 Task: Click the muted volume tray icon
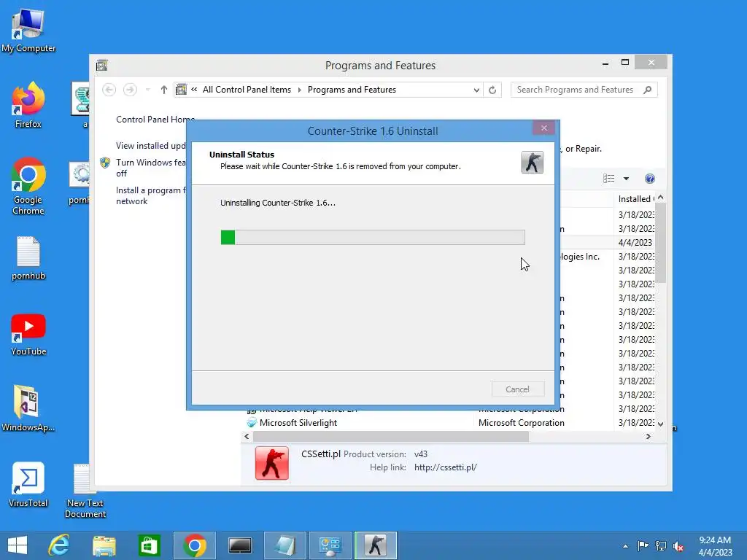click(678, 546)
